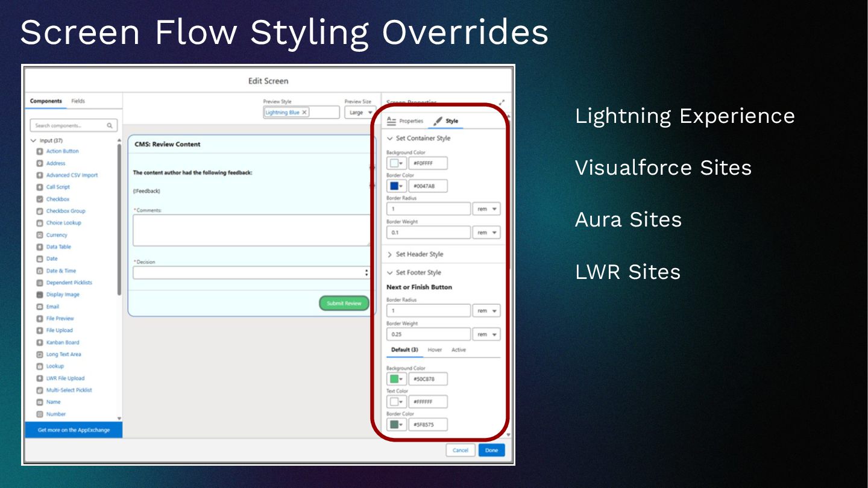
Task: Collapse the Input (37) component group
Action: coord(33,140)
